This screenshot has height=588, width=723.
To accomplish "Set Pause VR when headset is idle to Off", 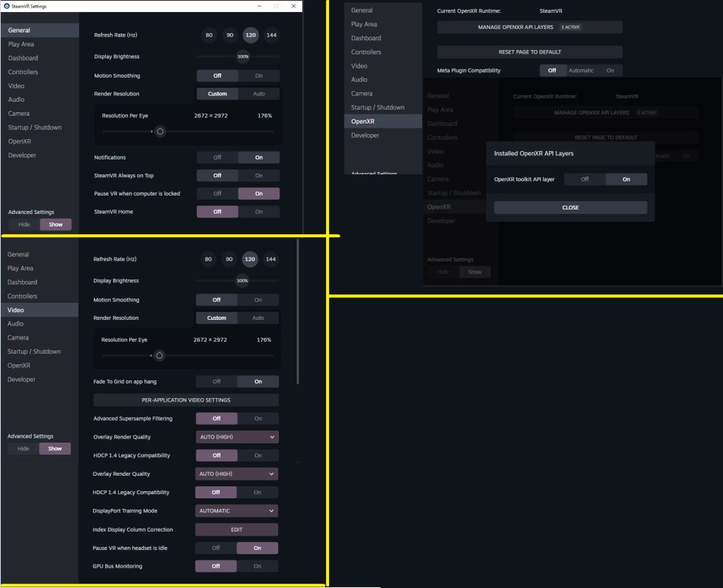I will tap(216, 548).
